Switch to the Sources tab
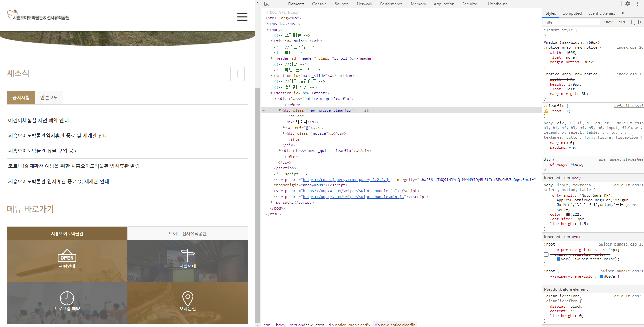Image resolution: width=644 pixels, height=327 pixels. click(x=341, y=4)
